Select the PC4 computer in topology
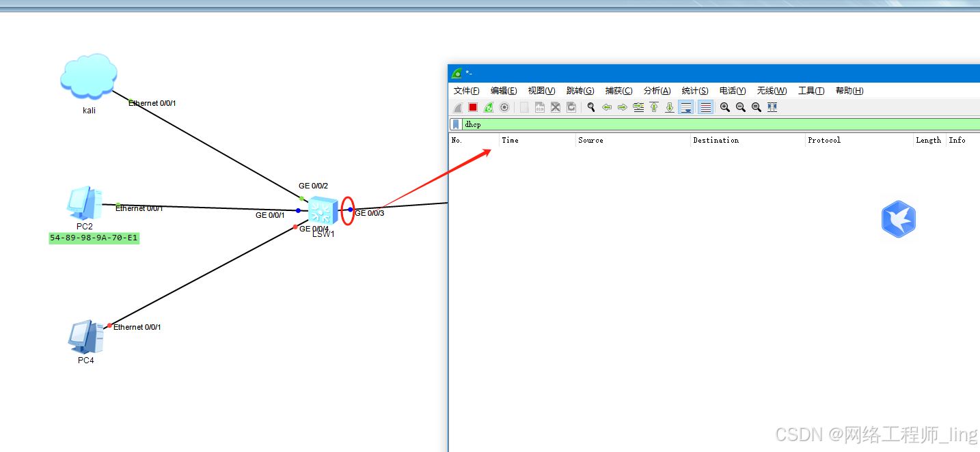Viewport: 980px width, 452px height. (85, 337)
